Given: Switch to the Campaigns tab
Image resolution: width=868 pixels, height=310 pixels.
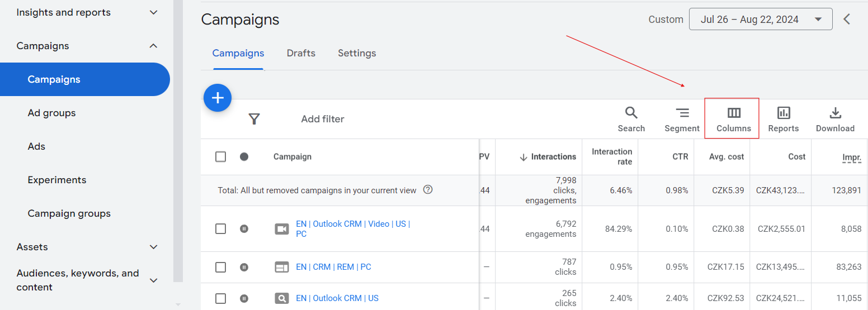Looking at the screenshot, I should (238, 53).
